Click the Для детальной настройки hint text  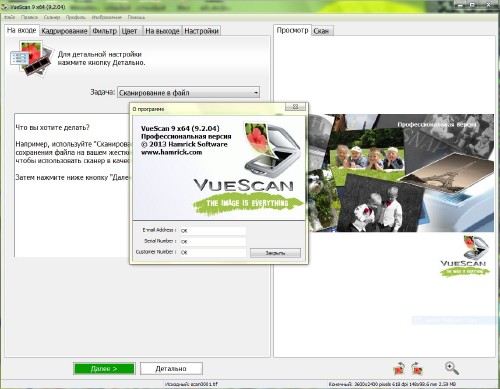click(101, 58)
